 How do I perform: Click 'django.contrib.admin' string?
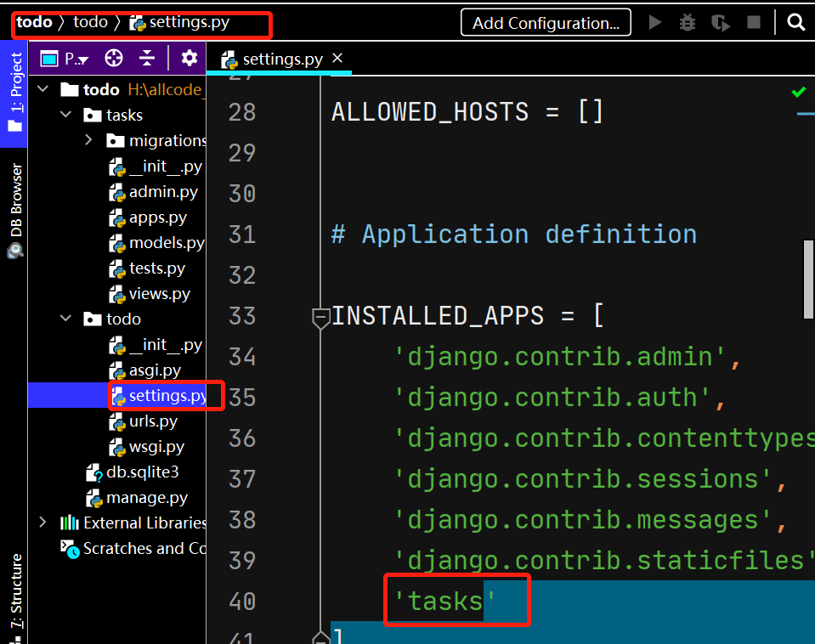[560, 357]
